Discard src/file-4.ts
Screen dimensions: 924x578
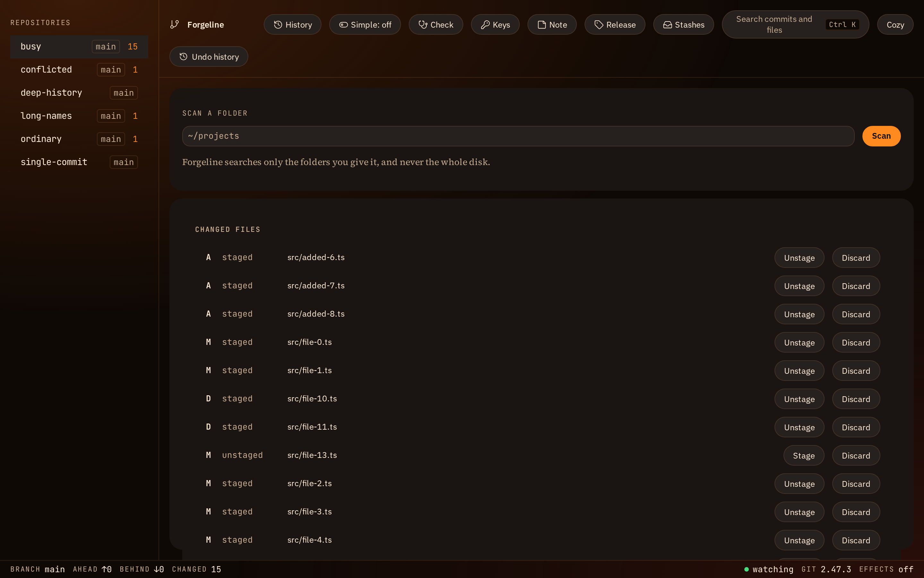pos(856,540)
